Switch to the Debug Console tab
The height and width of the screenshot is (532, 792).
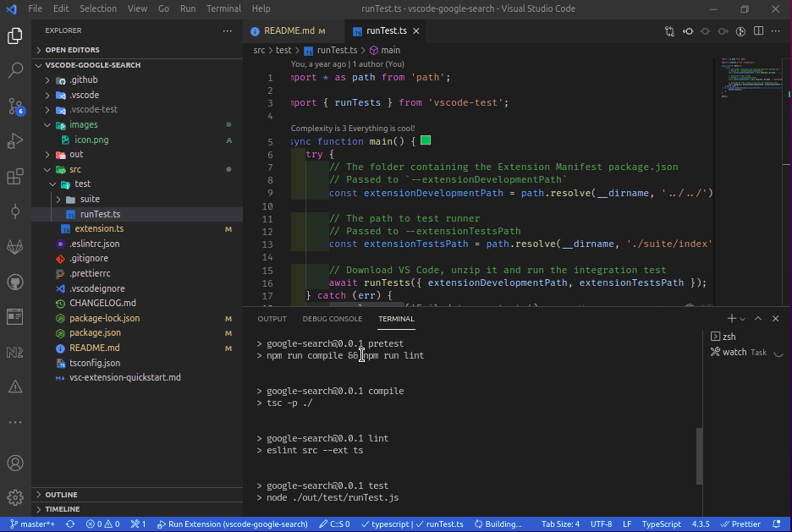click(x=332, y=319)
